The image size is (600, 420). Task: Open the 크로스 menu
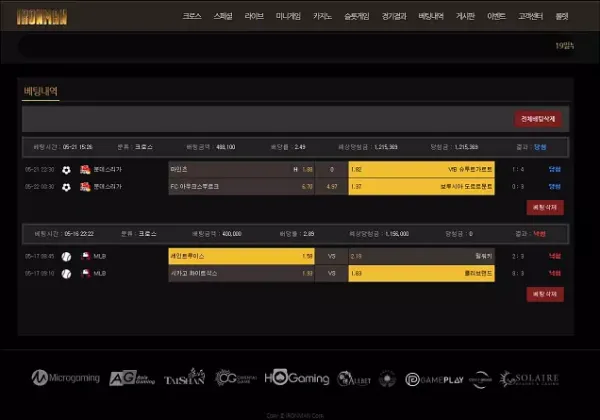[x=192, y=16]
